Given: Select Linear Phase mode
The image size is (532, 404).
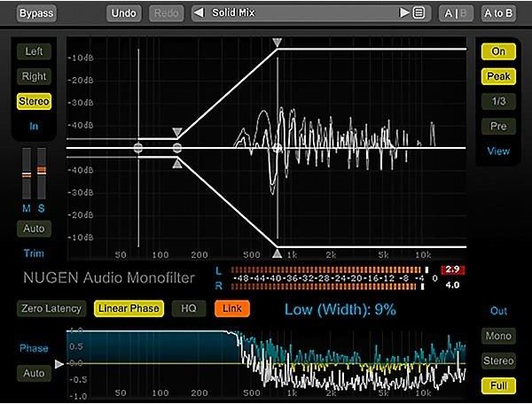Looking at the screenshot, I should 129,308.
